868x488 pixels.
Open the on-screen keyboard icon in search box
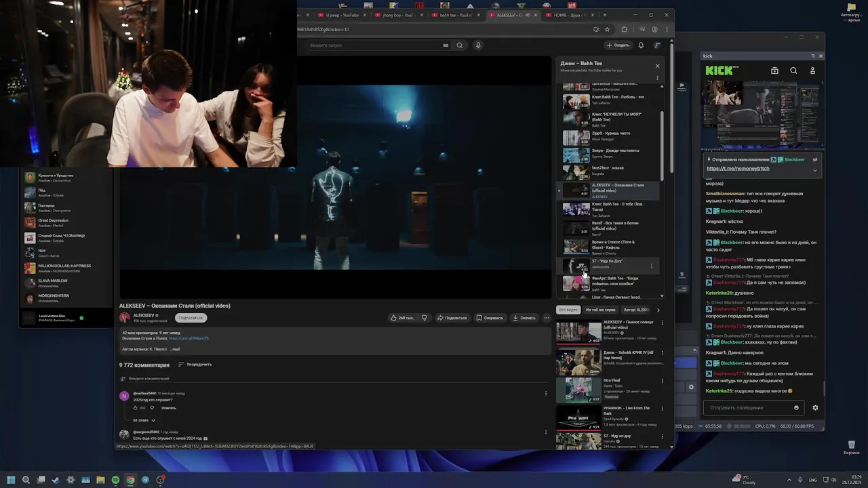click(446, 45)
